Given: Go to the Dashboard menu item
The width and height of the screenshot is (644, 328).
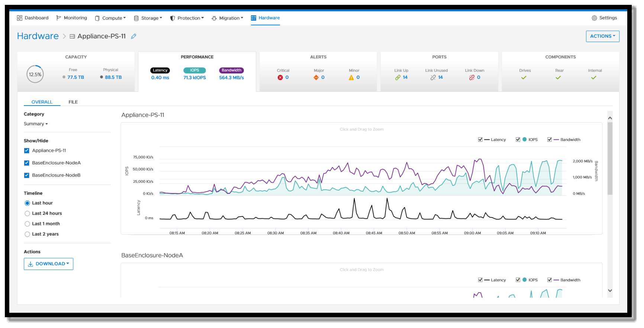Looking at the screenshot, I should pos(33,18).
